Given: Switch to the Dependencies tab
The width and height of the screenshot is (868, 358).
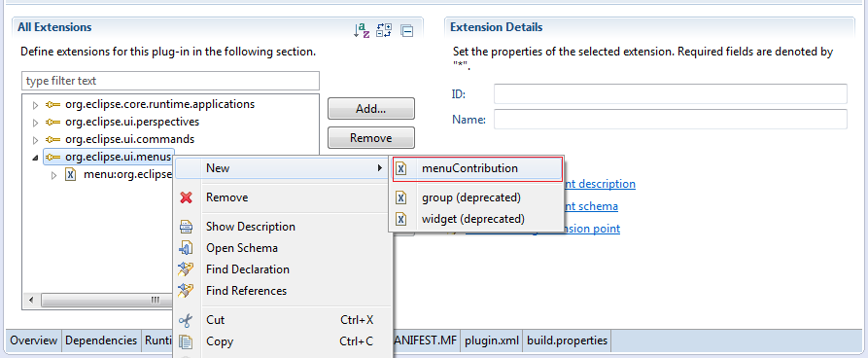Looking at the screenshot, I should click(101, 340).
